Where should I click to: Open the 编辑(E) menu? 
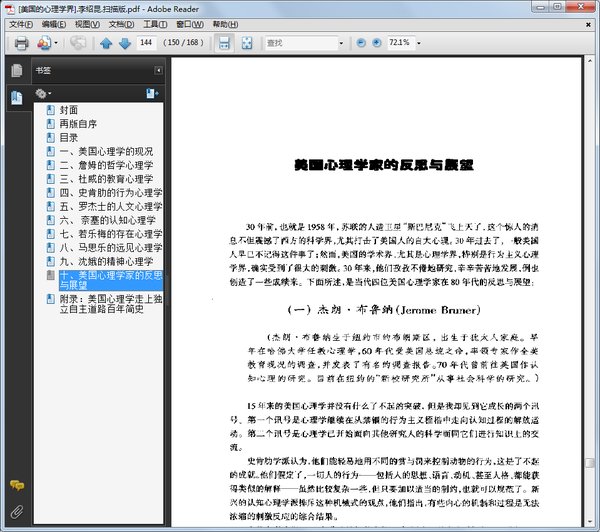(x=54, y=24)
